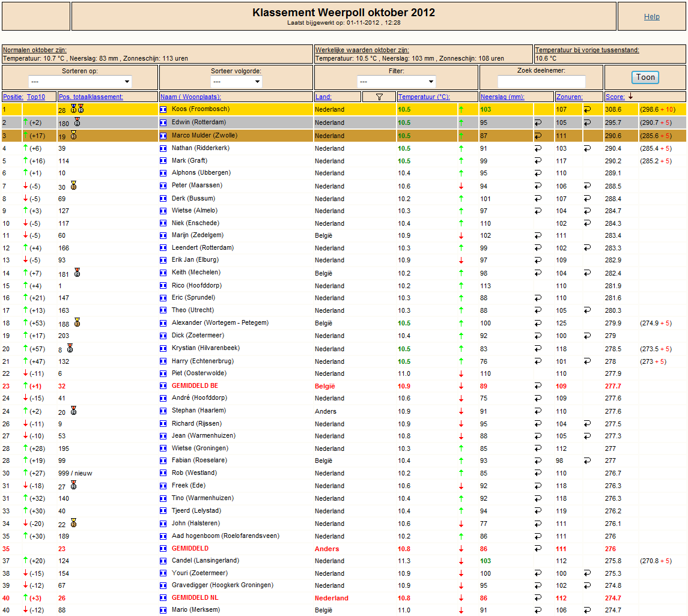The width and height of the screenshot is (688, 616).
Task: Click the blue info icon next to Koos (Froombosch)
Action: [163, 109]
